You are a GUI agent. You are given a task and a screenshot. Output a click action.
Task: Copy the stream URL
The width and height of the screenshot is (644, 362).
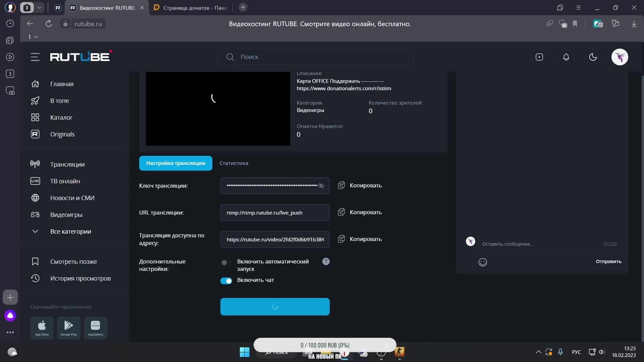(x=360, y=212)
